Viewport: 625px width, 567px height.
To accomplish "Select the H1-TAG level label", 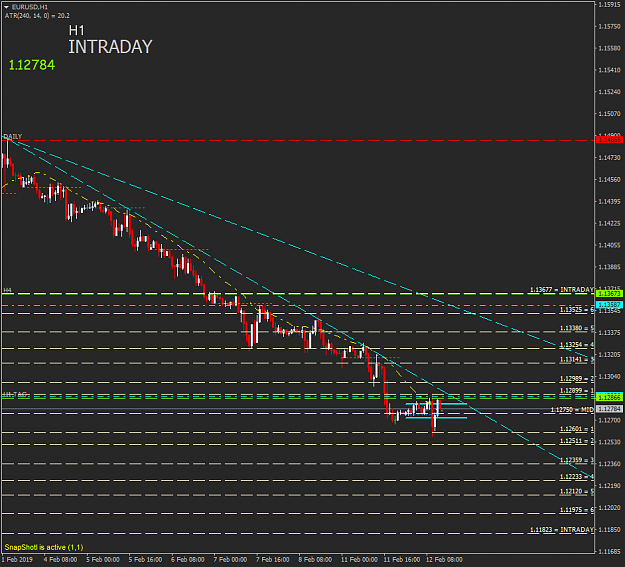I will click(x=16, y=394).
